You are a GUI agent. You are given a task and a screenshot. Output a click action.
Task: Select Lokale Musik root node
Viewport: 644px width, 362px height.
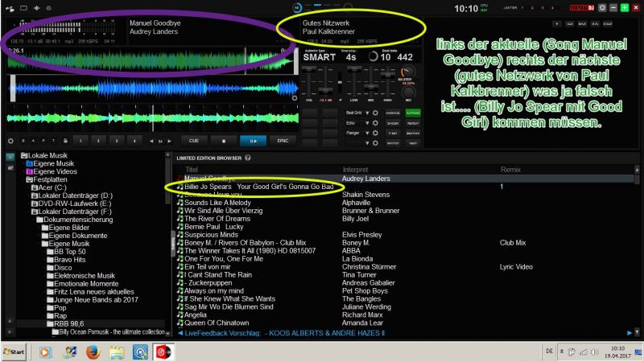coord(44,155)
